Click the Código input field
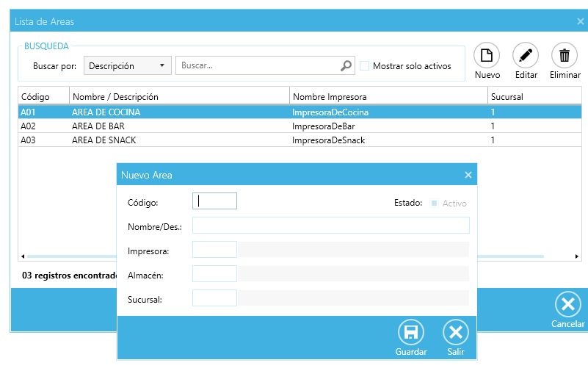The image size is (588, 371). coord(214,201)
